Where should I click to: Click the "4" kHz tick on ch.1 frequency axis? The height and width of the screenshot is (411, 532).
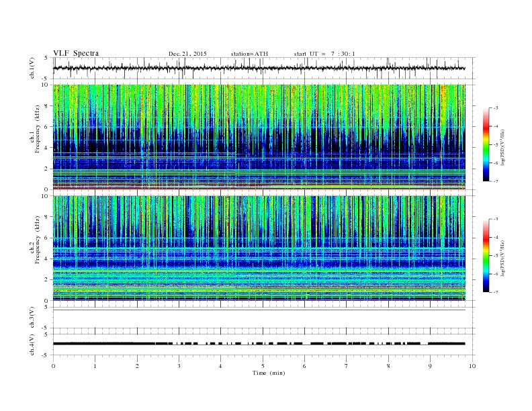(46, 148)
